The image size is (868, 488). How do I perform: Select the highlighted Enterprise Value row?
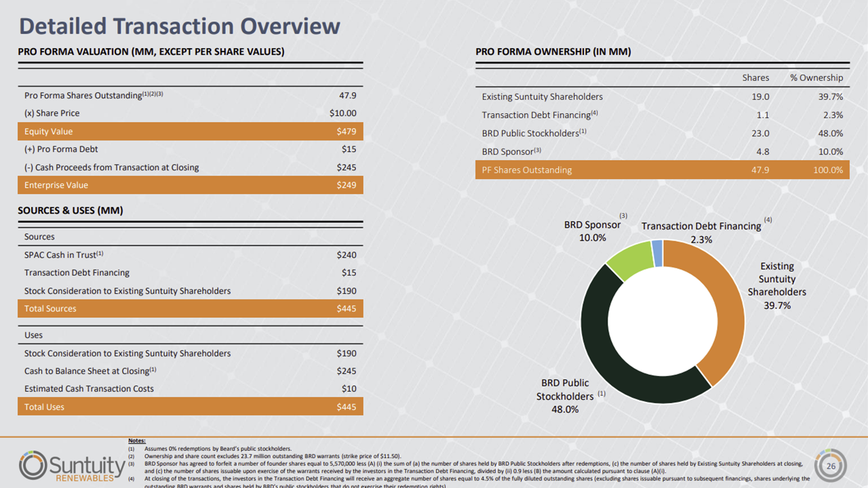point(190,185)
